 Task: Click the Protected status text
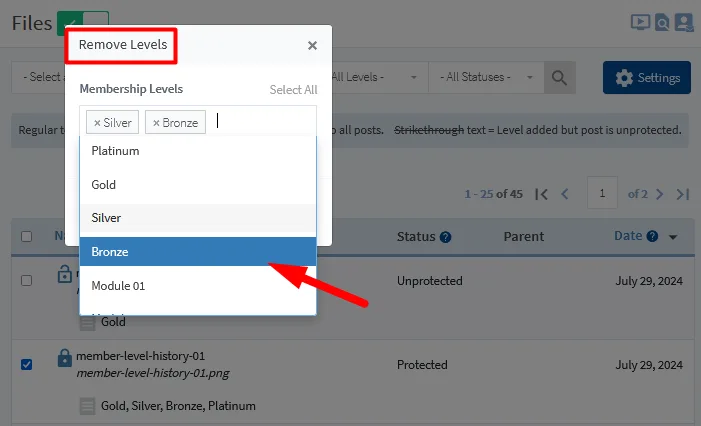coord(422,365)
